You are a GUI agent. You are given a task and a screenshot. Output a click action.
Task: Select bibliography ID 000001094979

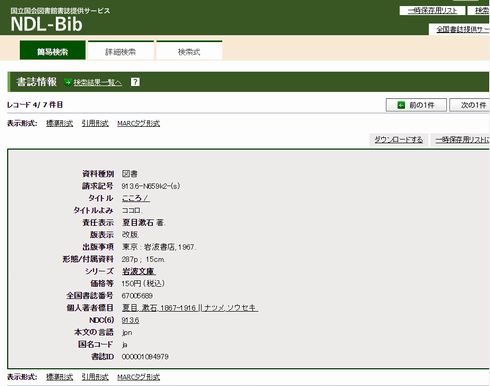145,357
